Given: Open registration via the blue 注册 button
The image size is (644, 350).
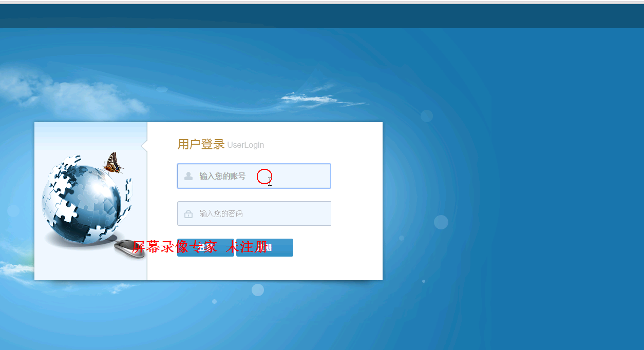Looking at the screenshot, I should click(264, 248).
